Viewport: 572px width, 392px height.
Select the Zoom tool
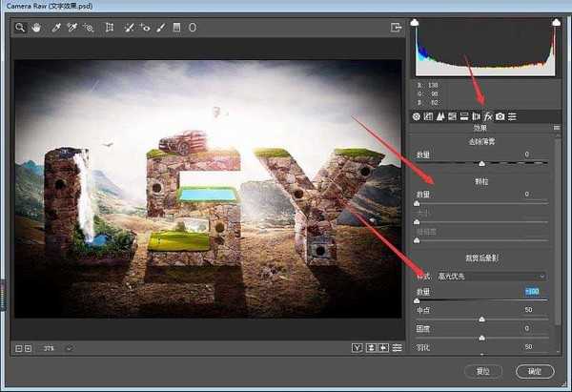click(x=20, y=28)
